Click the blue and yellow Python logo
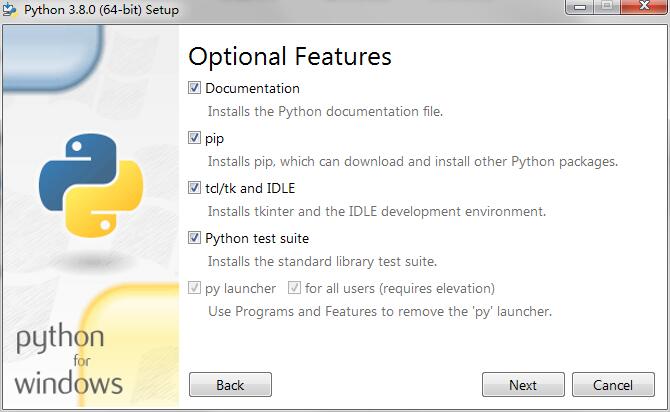The height and width of the screenshot is (412, 670). [84, 184]
